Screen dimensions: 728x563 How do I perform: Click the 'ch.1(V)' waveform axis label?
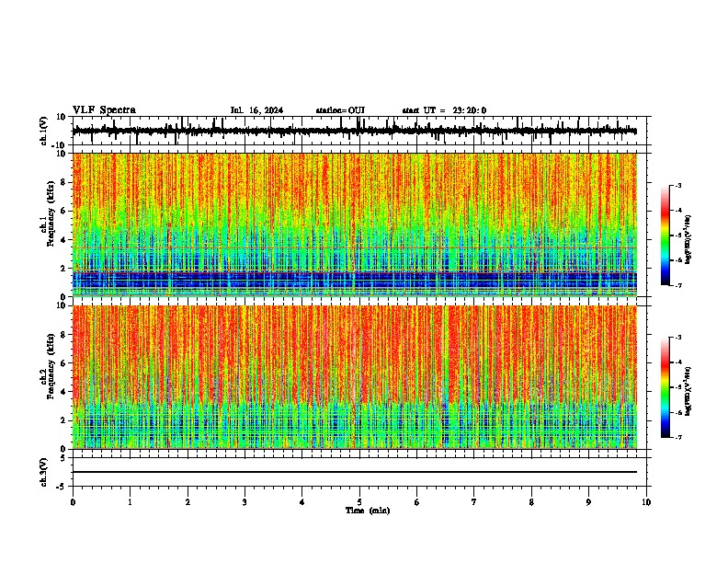(44, 131)
